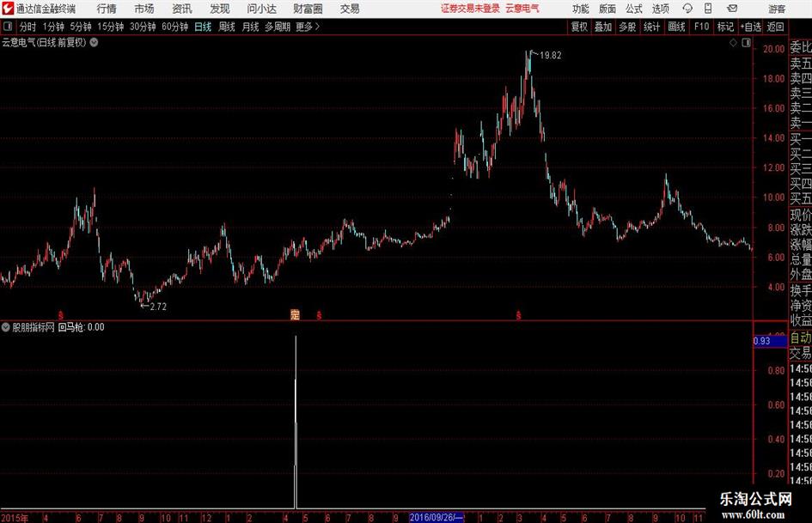Screen dimensions: 812x523
Task: Open the 市场 menu
Action: pyautogui.click(x=144, y=9)
